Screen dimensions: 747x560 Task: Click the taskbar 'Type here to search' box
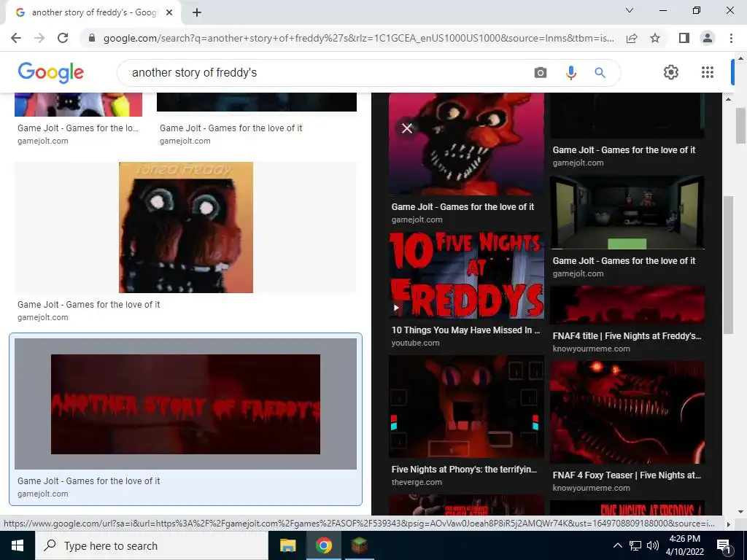(x=152, y=545)
